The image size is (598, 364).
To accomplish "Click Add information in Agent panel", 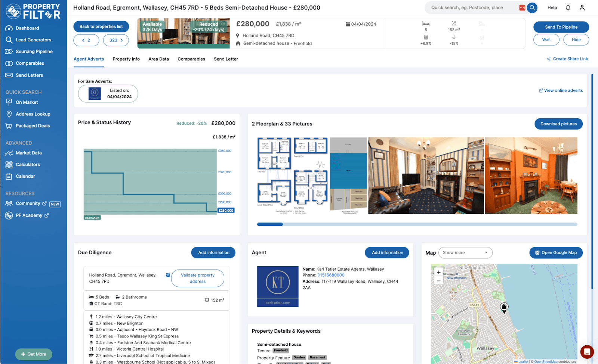I will pos(387,253).
